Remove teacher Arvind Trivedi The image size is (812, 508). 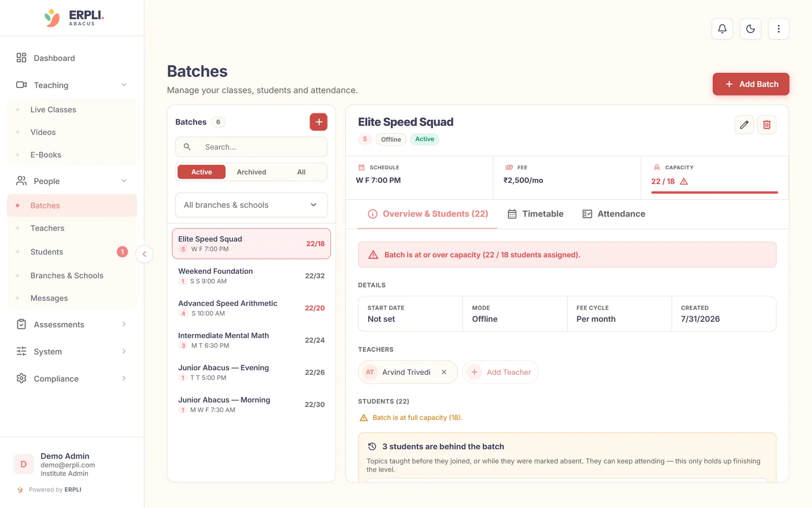tap(444, 372)
